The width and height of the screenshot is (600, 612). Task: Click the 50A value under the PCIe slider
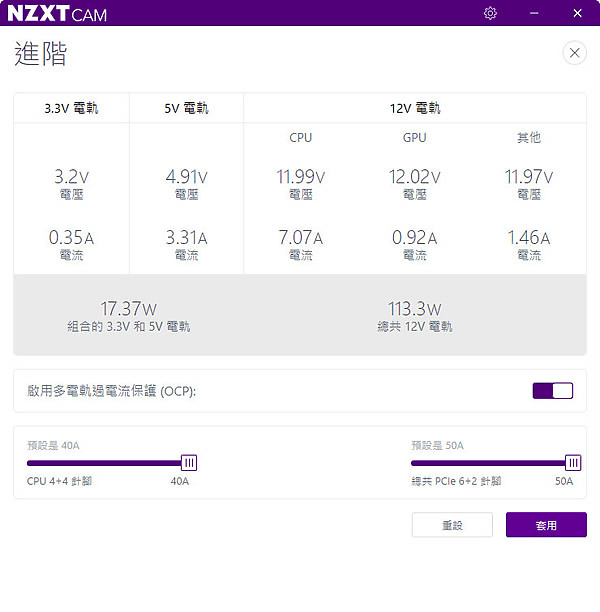click(564, 481)
